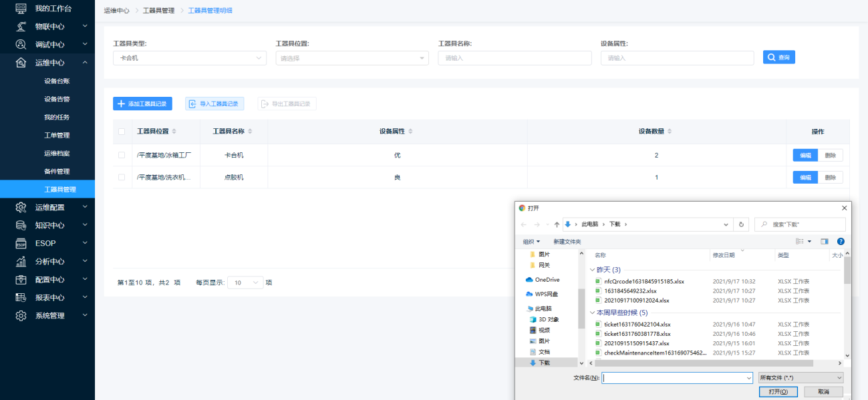The image size is (868, 400).
Task: Click the refresh icon in file dialog
Action: point(741,224)
